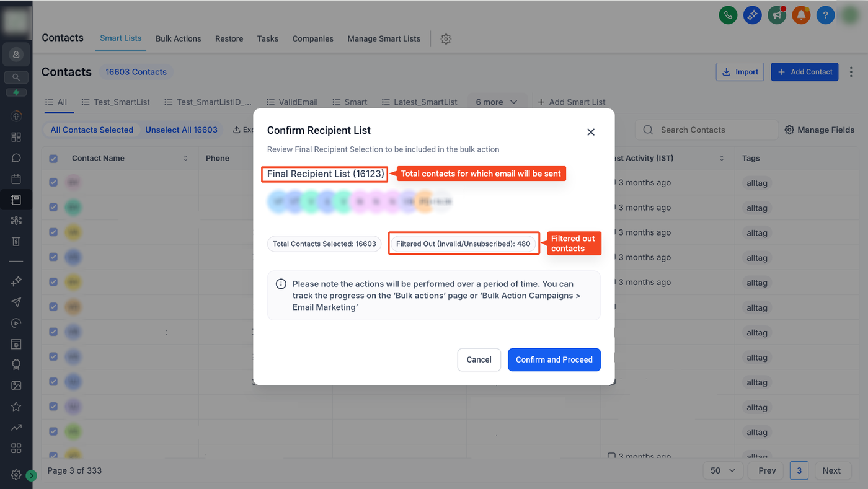Open the sidebar media library image icon
This screenshot has height=489, width=868.
16,385
